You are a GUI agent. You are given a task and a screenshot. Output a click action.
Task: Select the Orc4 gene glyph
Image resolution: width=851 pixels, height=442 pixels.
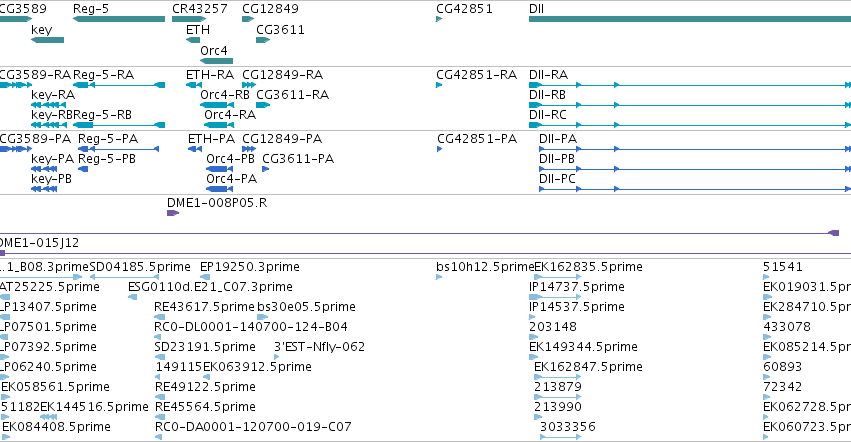coord(217,61)
